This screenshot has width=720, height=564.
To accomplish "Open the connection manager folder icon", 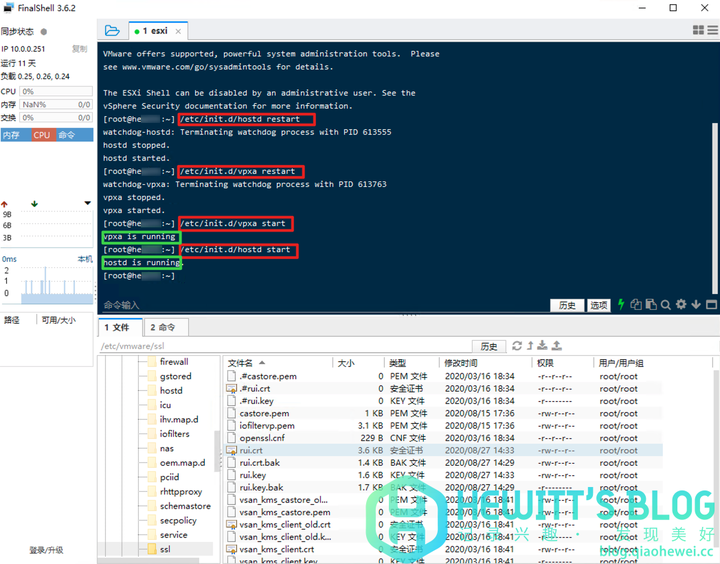I will [111, 31].
